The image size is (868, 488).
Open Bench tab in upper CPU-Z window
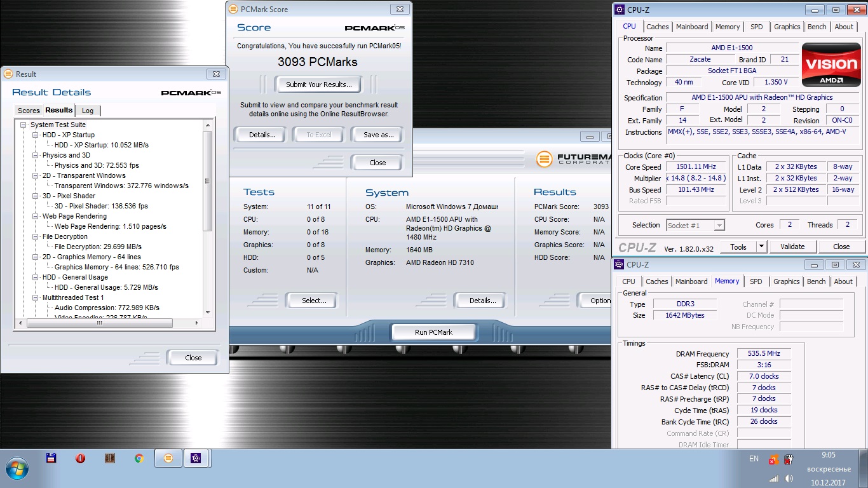tap(817, 27)
